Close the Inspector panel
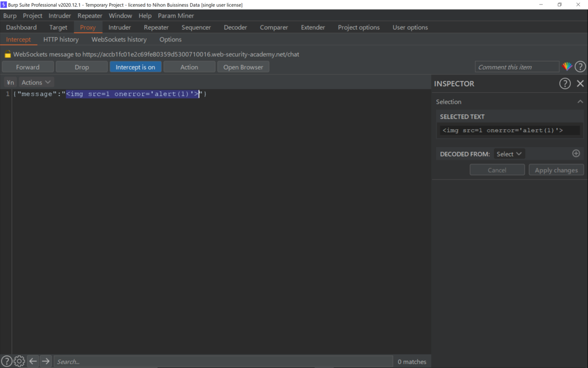 pyautogui.click(x=580, y=83)
